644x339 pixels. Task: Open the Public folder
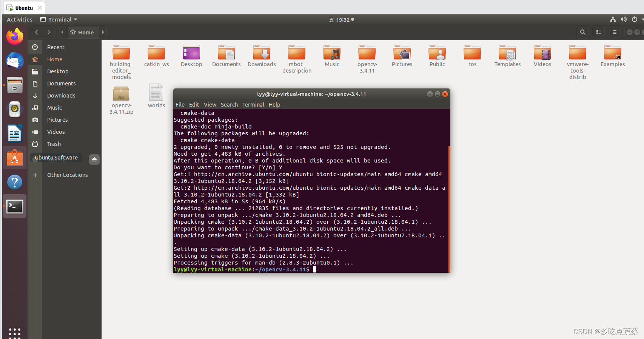437,56
